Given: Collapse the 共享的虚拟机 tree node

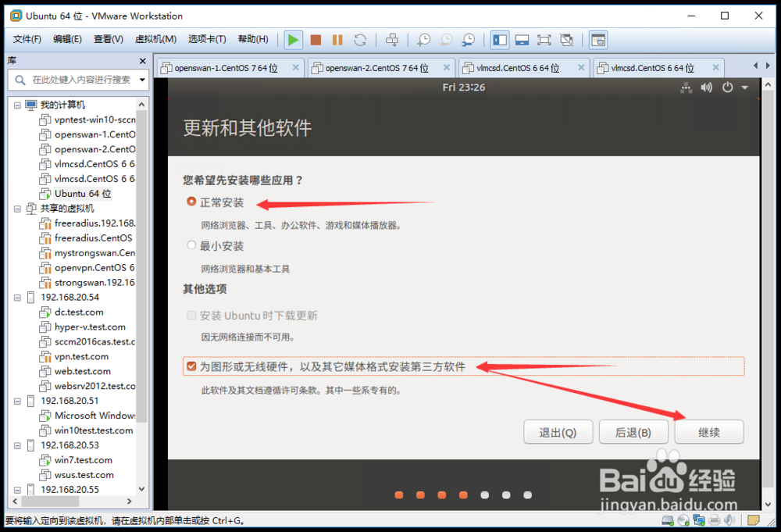Looking at the screenshot, I should [17, 209].
